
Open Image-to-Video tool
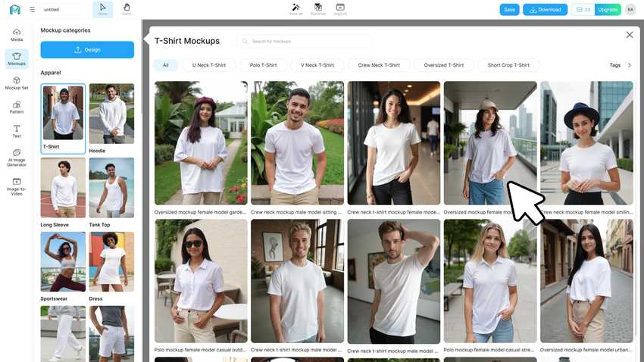click(17, 187)
